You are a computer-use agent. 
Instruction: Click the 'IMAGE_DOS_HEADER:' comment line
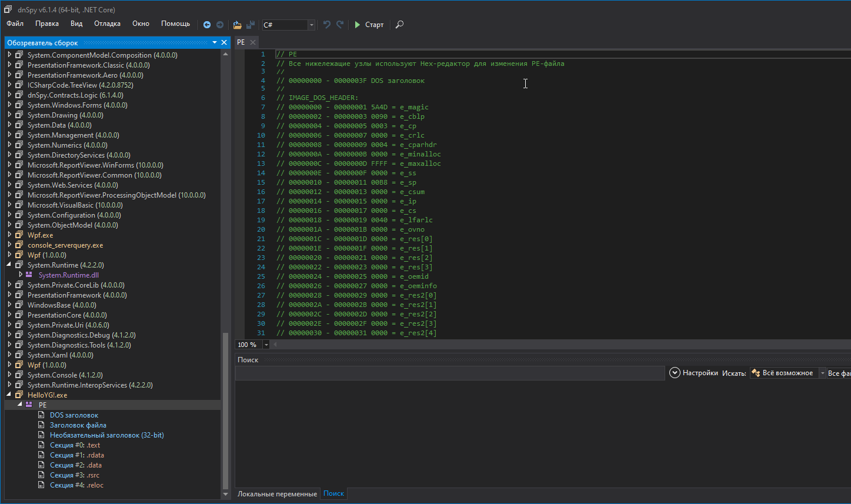(317, 98)
